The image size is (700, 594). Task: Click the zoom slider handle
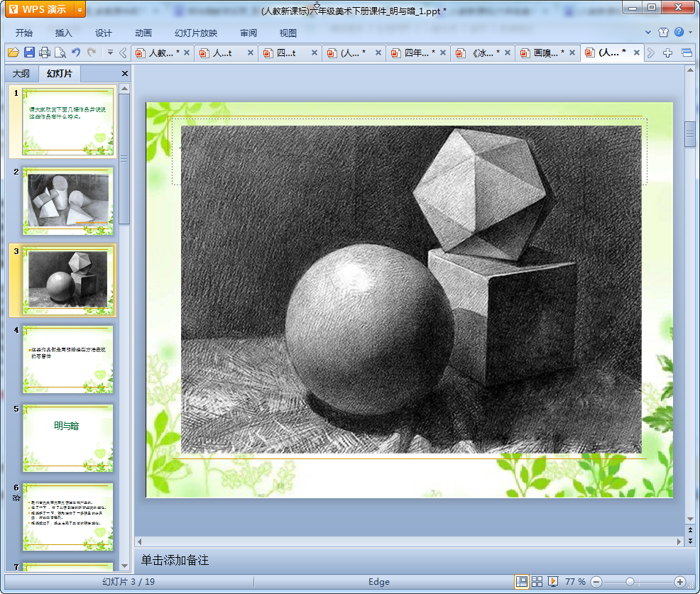(630, 581)
